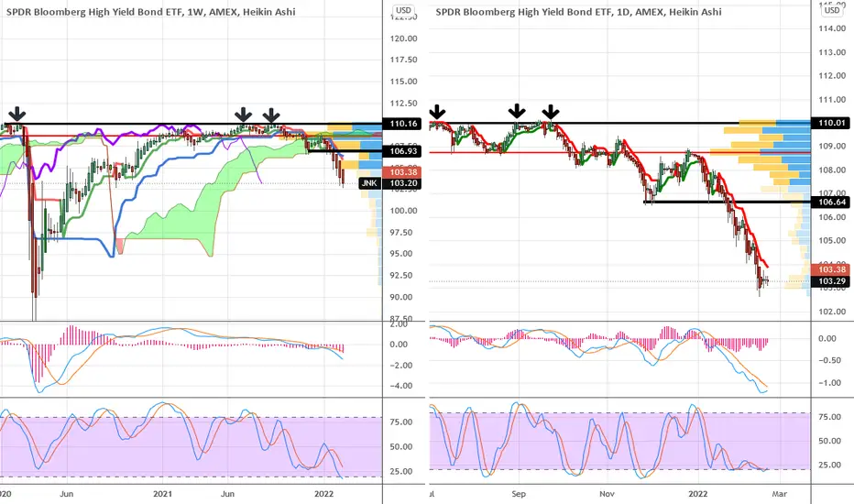The width and height of the screenshot is (854, 504).
Task: Select the black horizontal line at 106.64
Action: click(728, 203)
